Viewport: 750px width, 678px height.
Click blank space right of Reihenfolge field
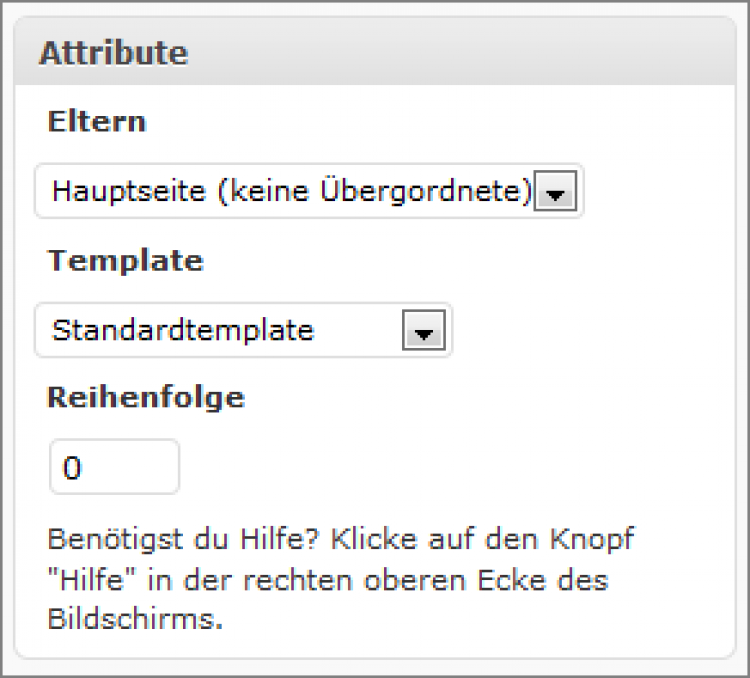450,467
